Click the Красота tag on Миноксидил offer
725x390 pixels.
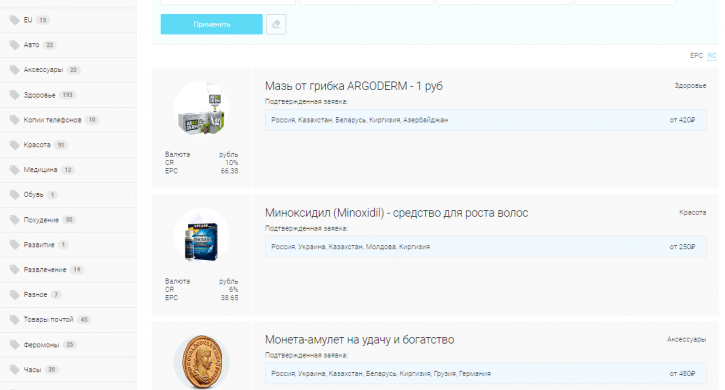click(692, 212)
